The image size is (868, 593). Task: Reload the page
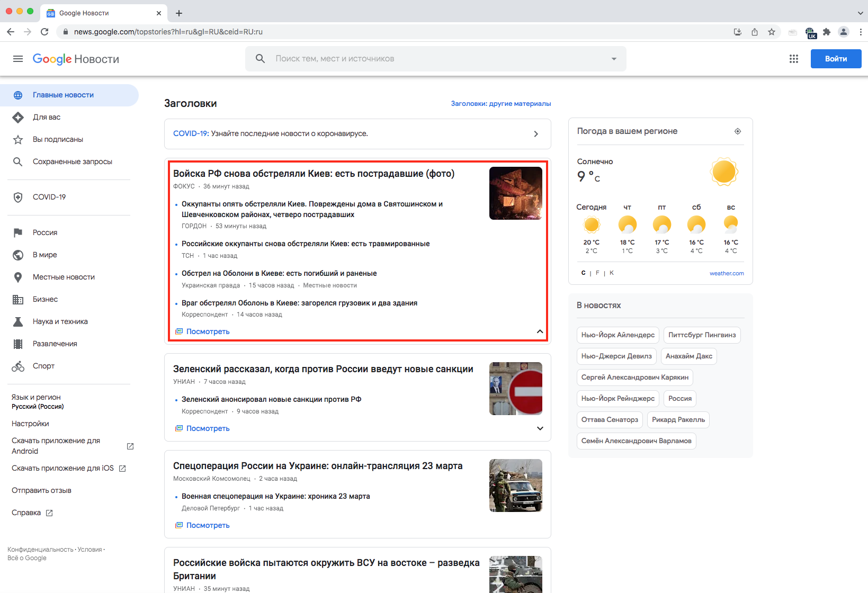44,32
